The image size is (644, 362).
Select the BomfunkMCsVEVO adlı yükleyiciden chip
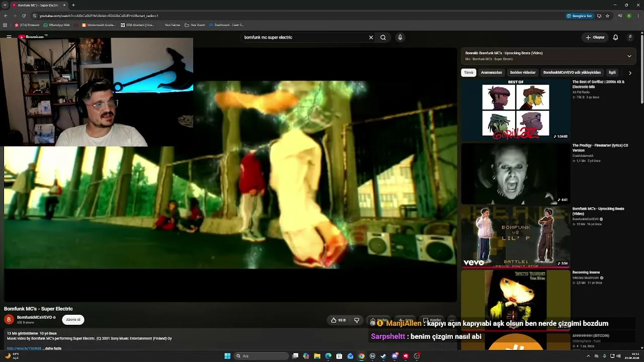572,72
